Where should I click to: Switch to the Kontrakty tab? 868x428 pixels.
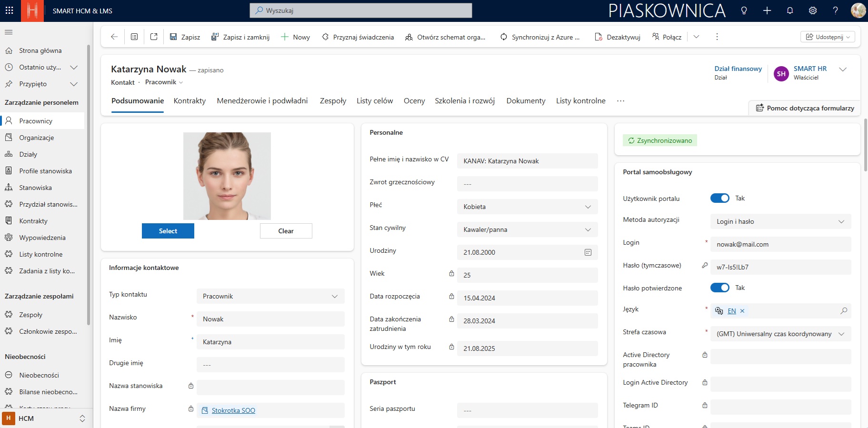pos(190,101)
